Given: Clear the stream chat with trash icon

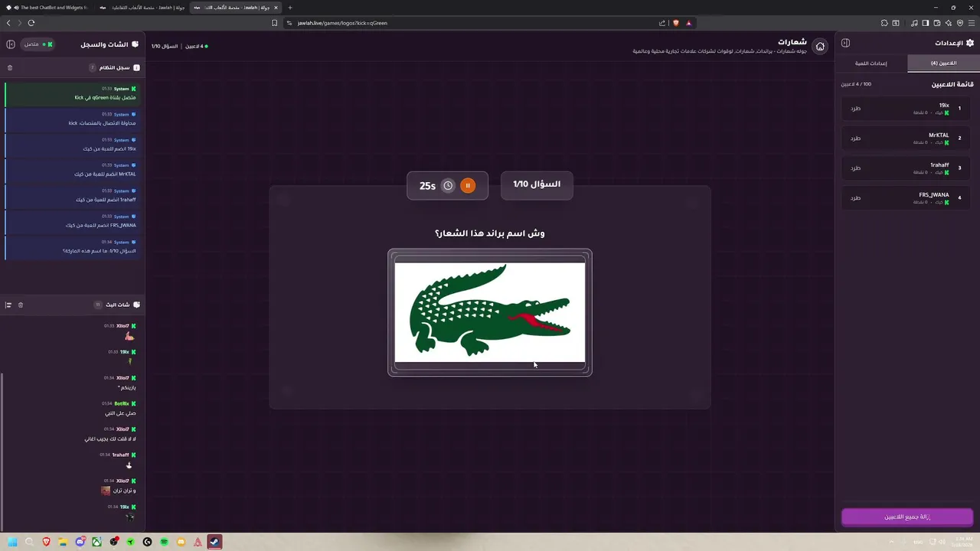Looking at the screenshot, I should [21, 305].
